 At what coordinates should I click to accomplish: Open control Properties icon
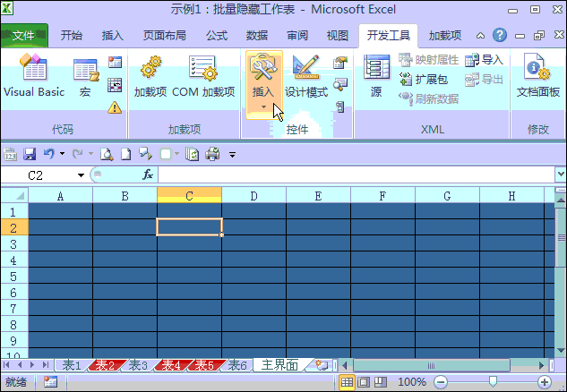(340, 63)
